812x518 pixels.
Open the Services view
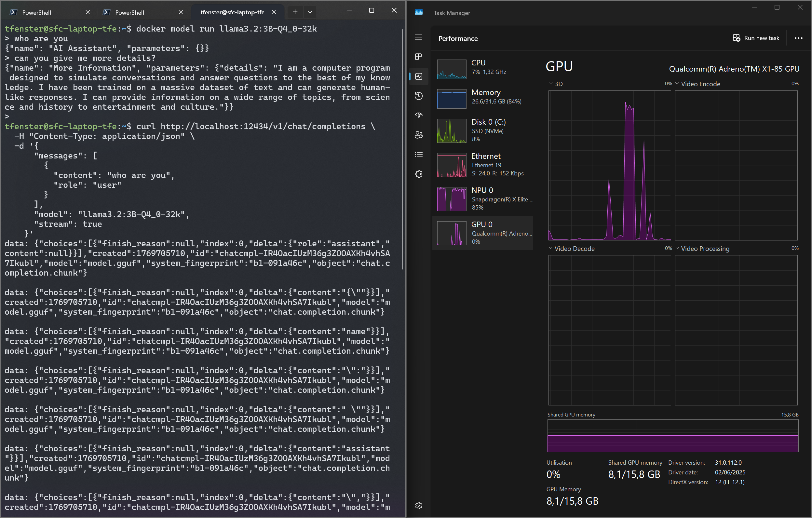(418, 174)
